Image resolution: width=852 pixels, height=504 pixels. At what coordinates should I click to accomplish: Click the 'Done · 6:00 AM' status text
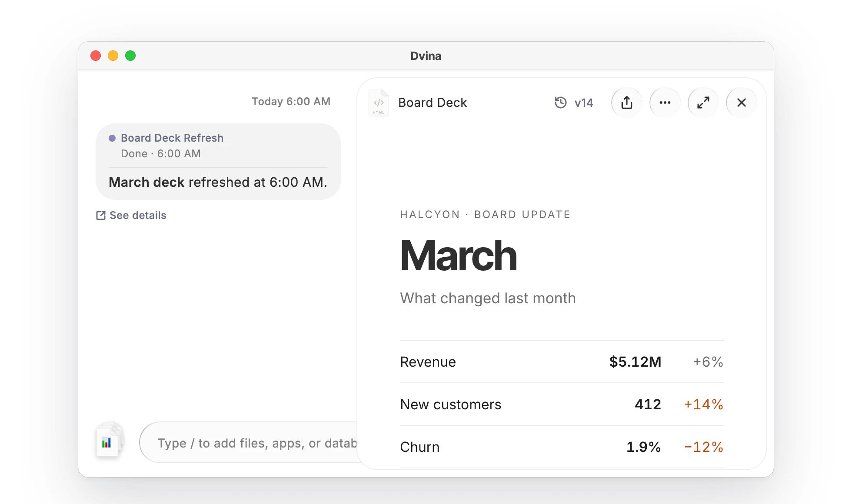tap(160, 154)
